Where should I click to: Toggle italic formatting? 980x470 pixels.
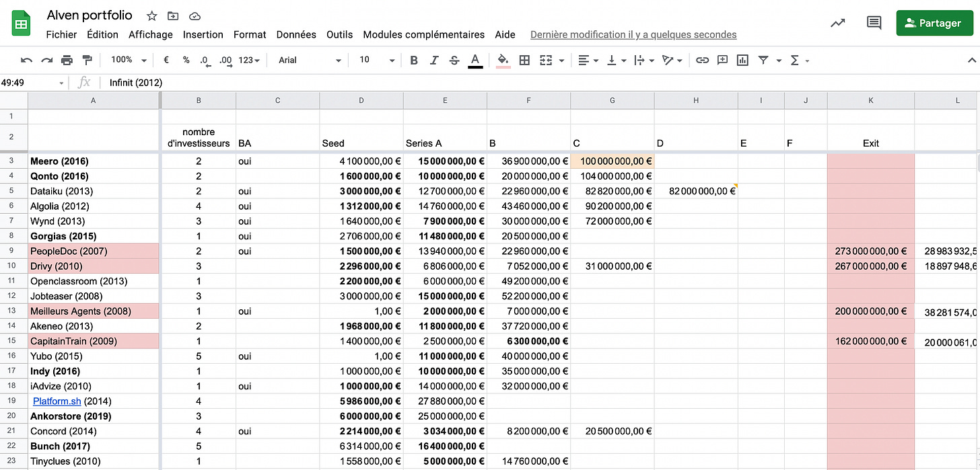pyautogui.click(x=434, y=60)
